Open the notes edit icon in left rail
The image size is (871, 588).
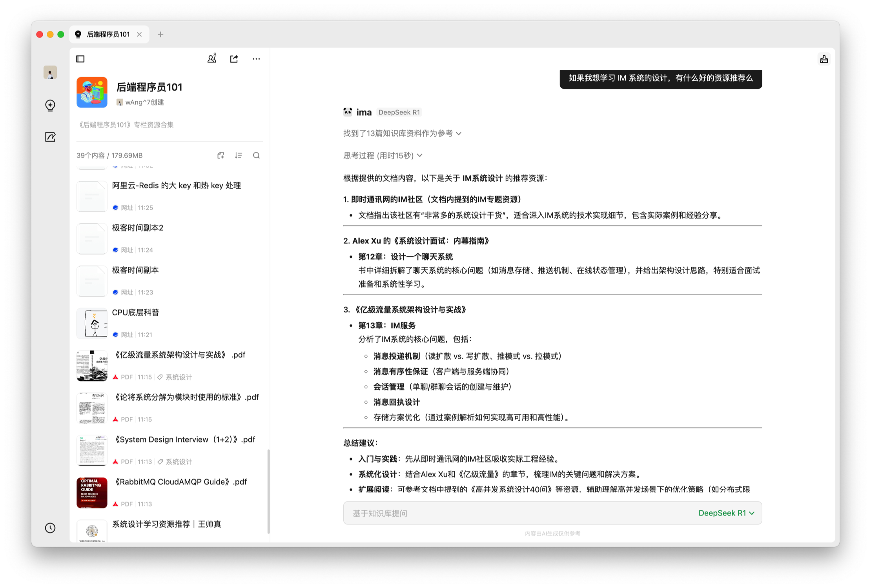50,137
